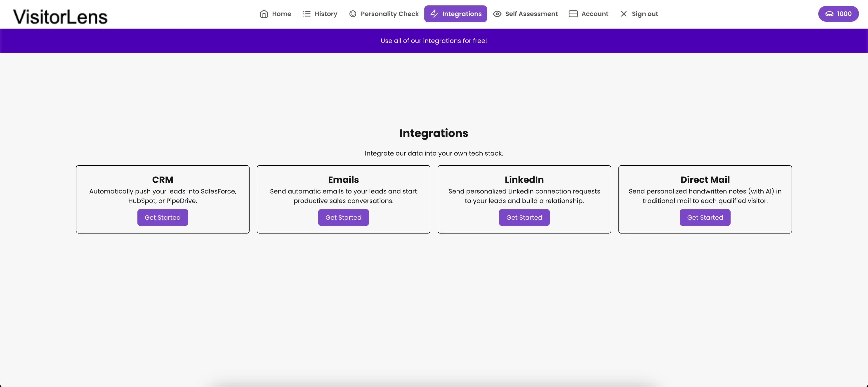The image size is (868, 387).
Task: Click the eye icon for Self Assessment
Action: tap(497, 14)
